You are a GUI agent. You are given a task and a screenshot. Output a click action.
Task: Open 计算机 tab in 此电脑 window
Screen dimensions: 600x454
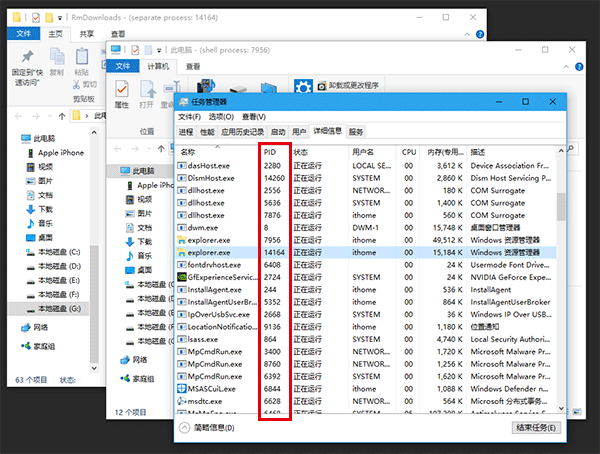point(158,67)
